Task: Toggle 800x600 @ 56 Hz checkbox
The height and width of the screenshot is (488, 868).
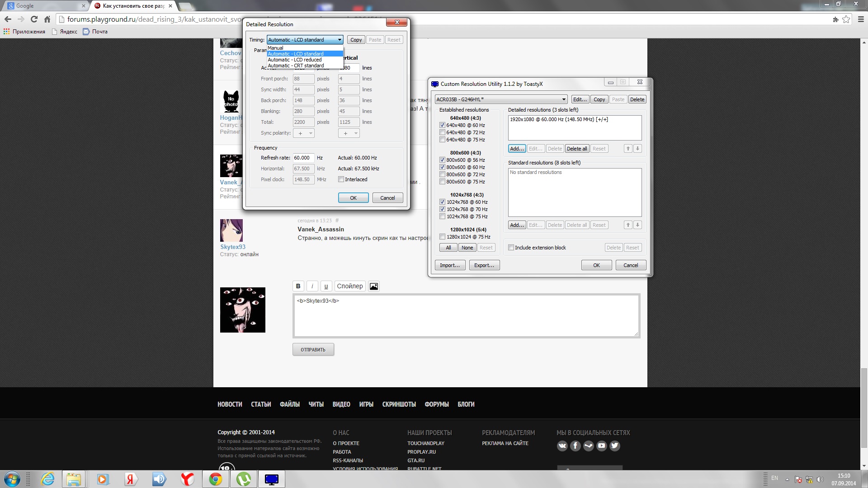Action: click(442, 160)
